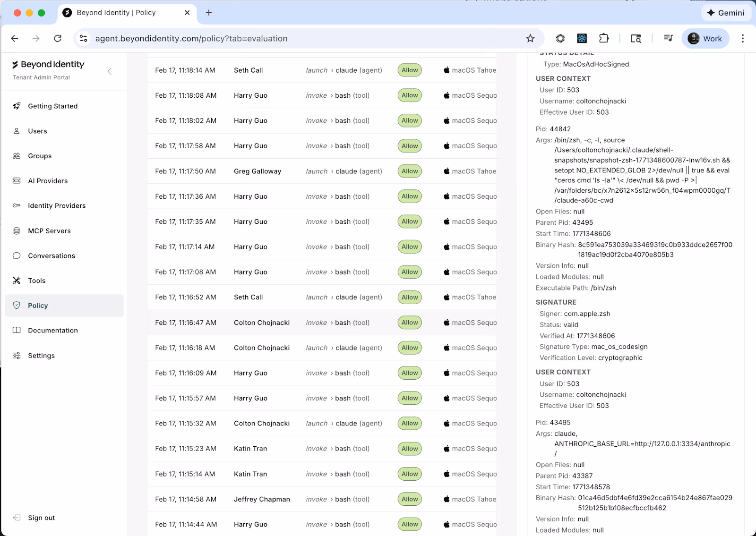Click the Feb 17, 11:14:44 AM timestamp

click(186, 524)
